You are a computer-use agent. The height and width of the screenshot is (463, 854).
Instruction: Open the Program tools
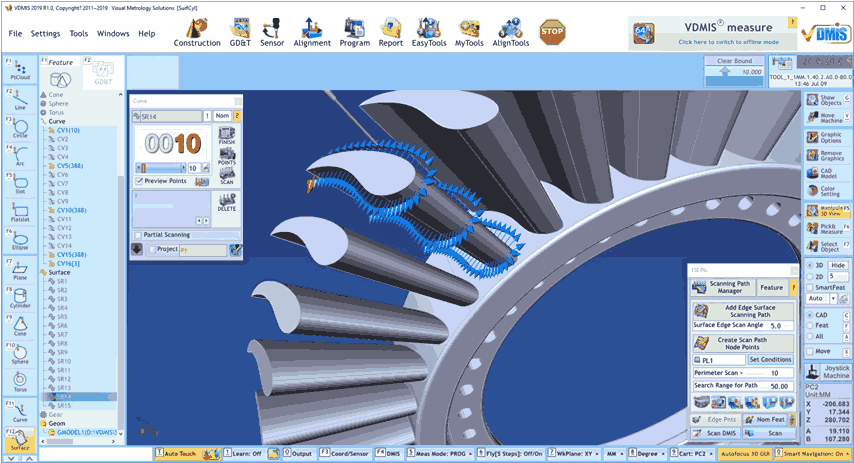pyautogui.click(x=355, y=33)
